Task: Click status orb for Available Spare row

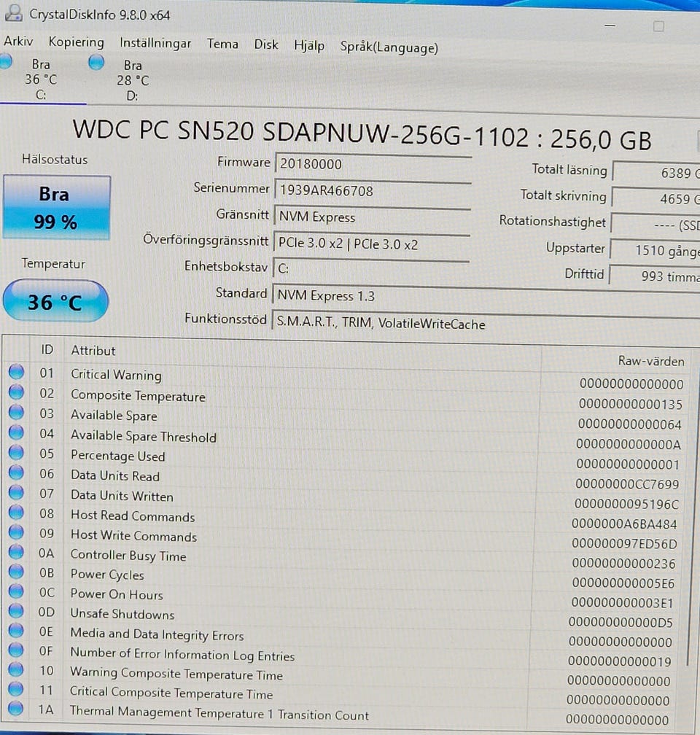Action: [16, 412]
